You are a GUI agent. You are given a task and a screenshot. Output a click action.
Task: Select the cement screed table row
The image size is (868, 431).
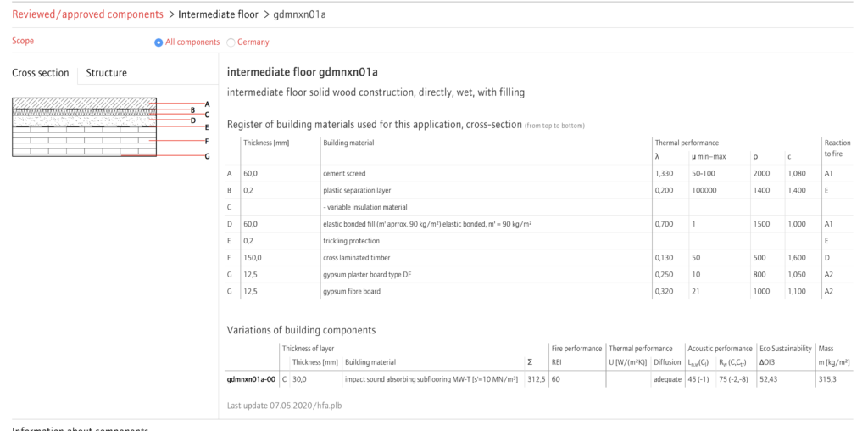538,173
